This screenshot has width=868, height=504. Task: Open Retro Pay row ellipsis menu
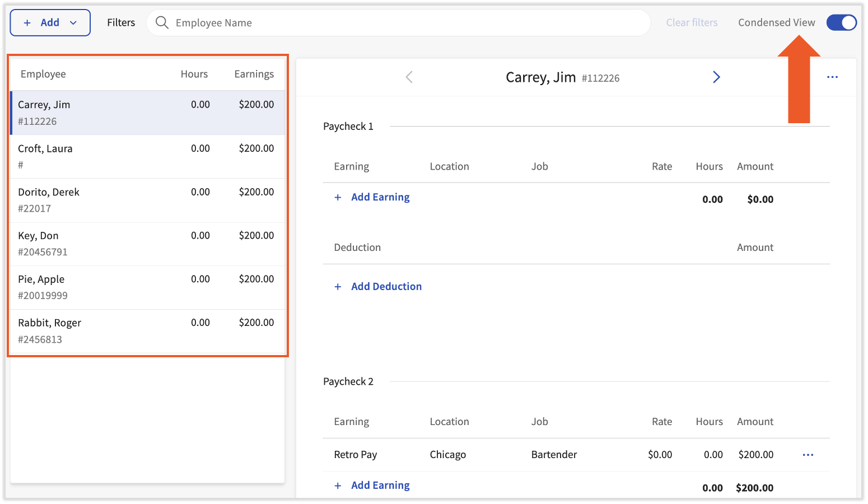tap(808, 455)
